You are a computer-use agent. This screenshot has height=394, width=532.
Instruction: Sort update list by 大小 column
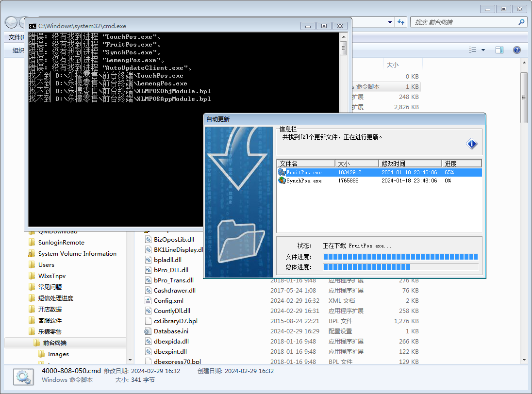(357, 164)
